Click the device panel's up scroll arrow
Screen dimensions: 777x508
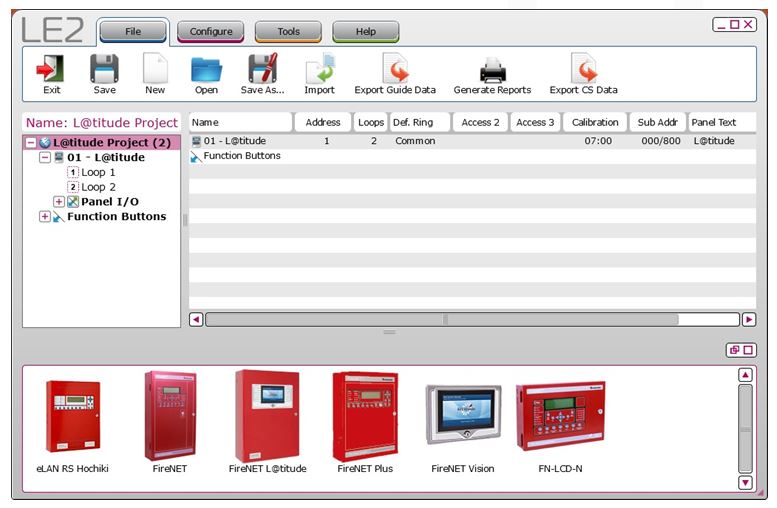[745, 375]
